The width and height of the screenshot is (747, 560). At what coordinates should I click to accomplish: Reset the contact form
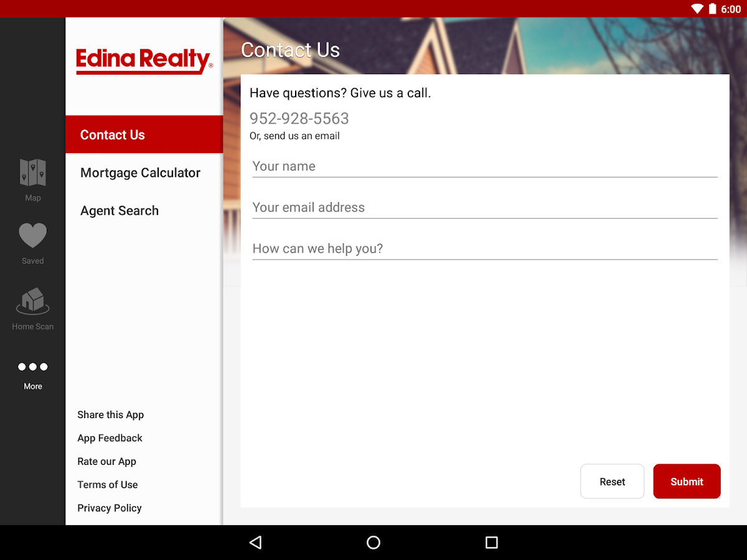point(612,481)
